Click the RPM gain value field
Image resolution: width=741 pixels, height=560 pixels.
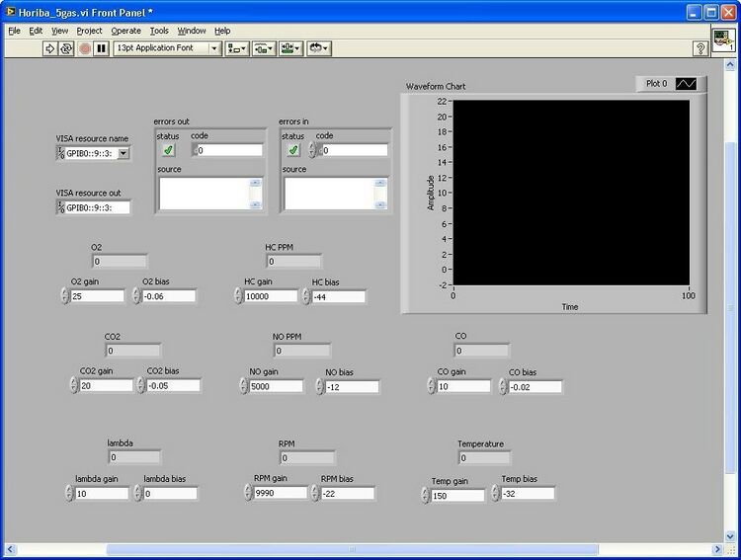pos(281,493)
